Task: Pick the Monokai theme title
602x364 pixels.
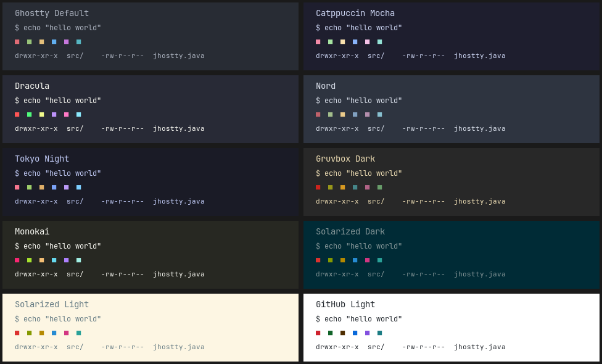Action: (x=32, y=231)
